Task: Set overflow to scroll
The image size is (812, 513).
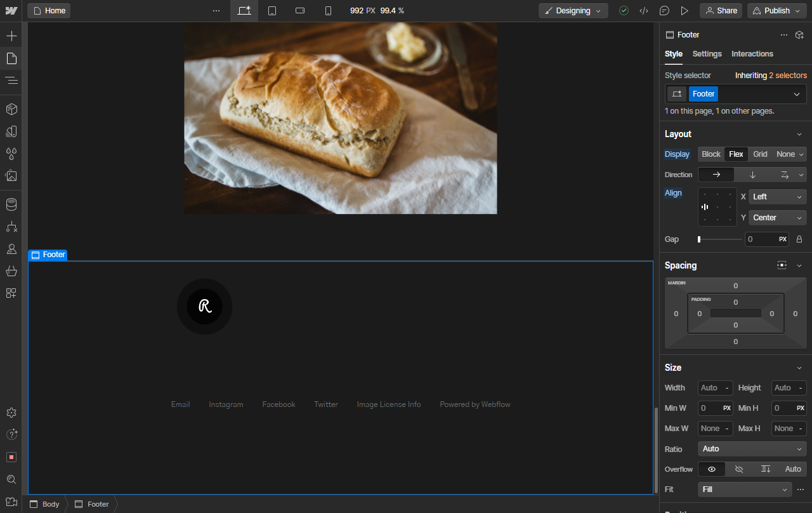Action: pos(766,469)
